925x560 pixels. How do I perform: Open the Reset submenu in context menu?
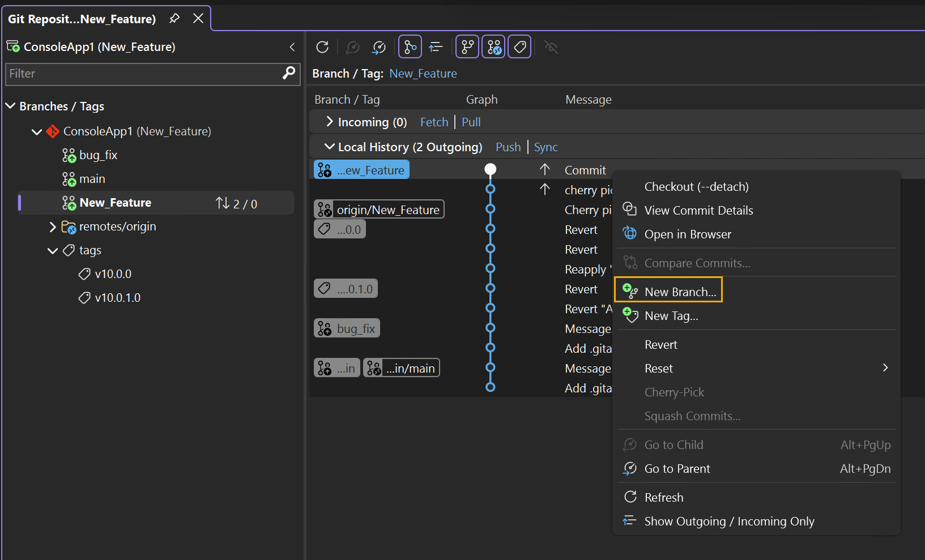pos(659,368)
